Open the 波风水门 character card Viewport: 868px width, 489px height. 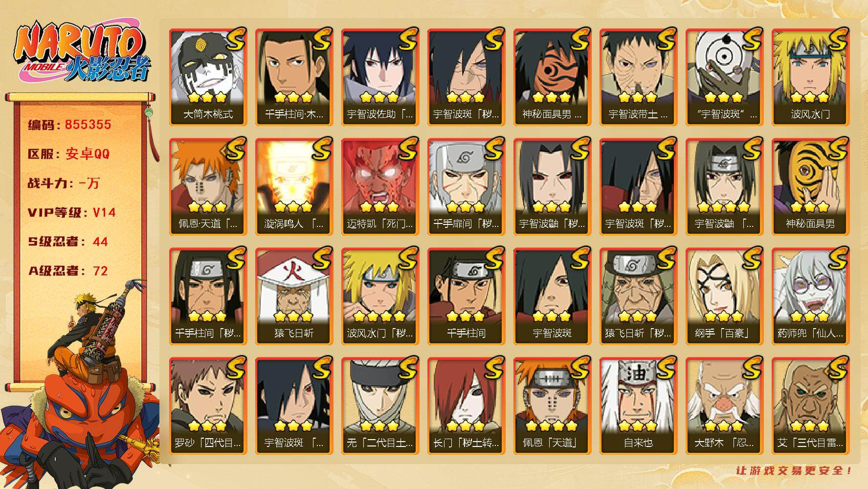click(810, 77)
